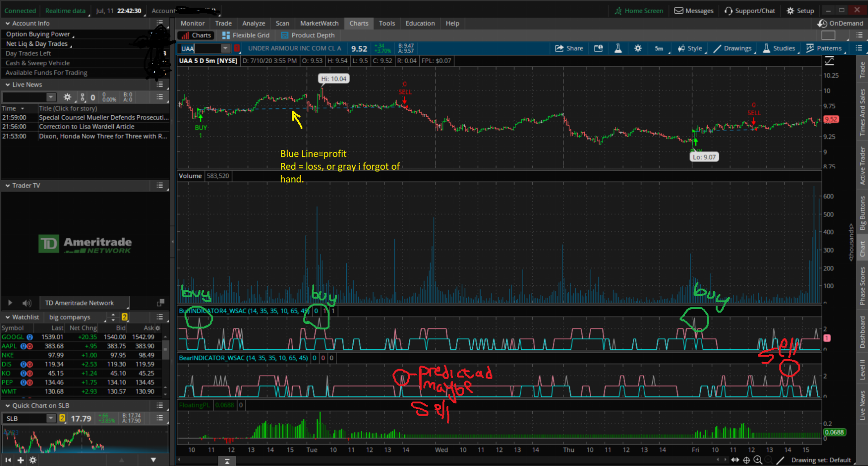Open the 5m timeframe dropdown
The height and width of the screenshot is (466, 868).
point(659,48)
